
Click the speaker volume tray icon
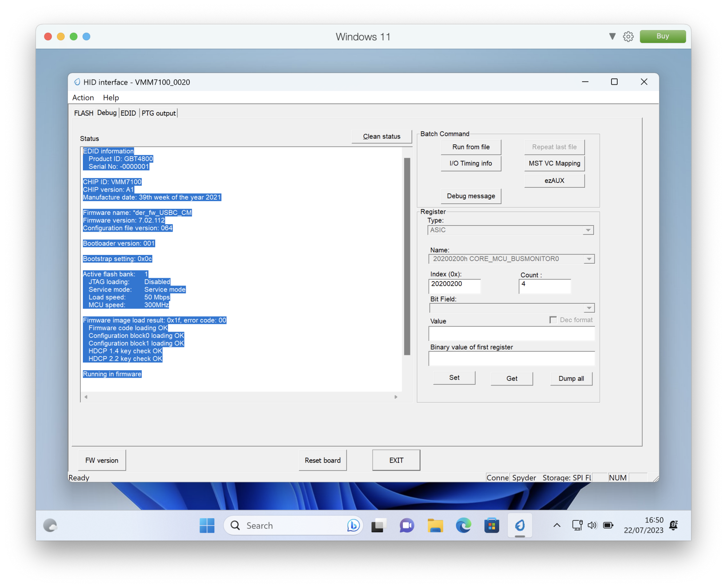pos(592,525)
